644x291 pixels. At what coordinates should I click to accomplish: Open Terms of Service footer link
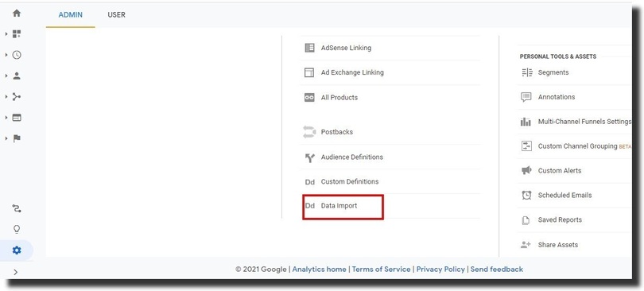click(381, 270)
